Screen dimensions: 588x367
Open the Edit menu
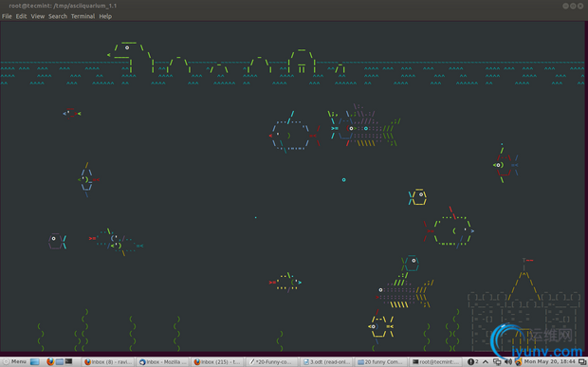point(21,16)
